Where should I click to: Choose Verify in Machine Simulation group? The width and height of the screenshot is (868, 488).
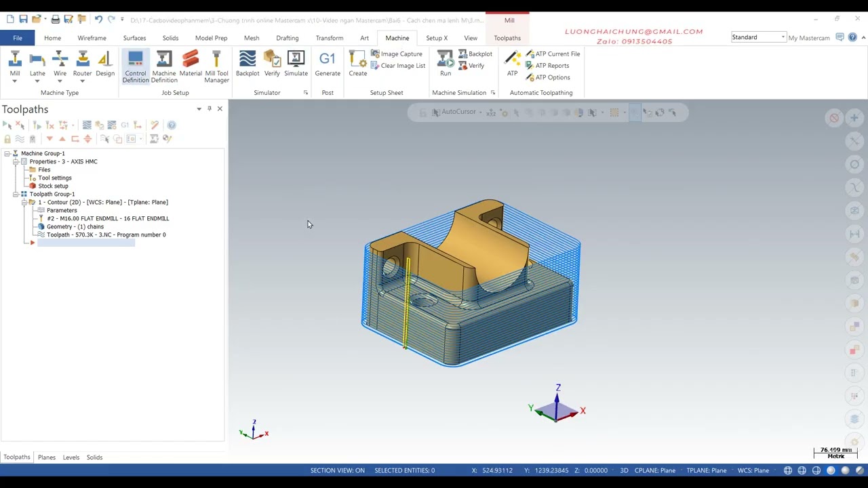[x=471, y=66]
